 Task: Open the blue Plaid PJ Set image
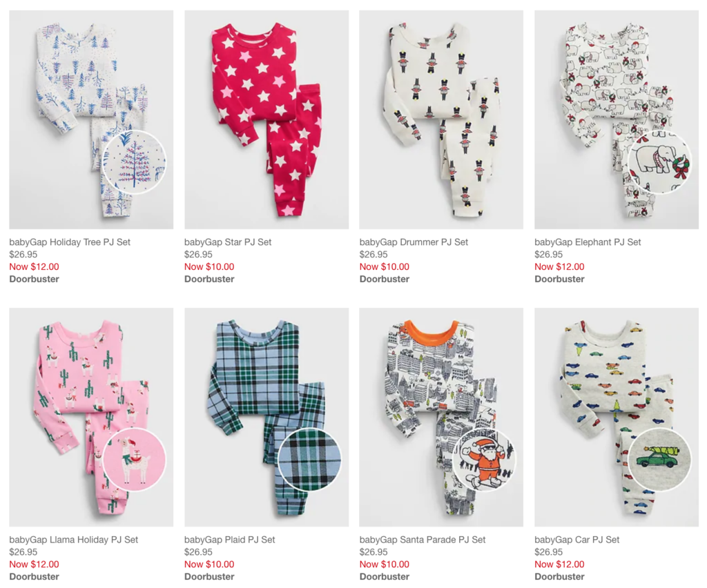[267, 418]
